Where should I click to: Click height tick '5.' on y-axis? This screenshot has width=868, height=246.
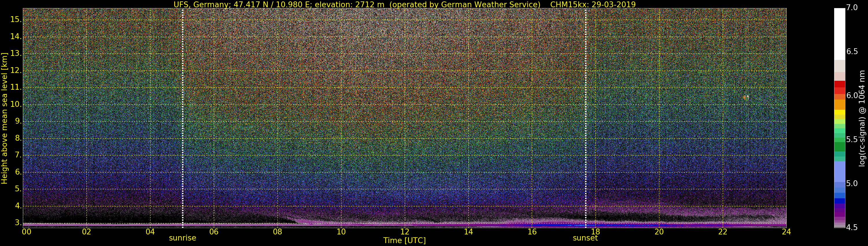pos(18,189)
